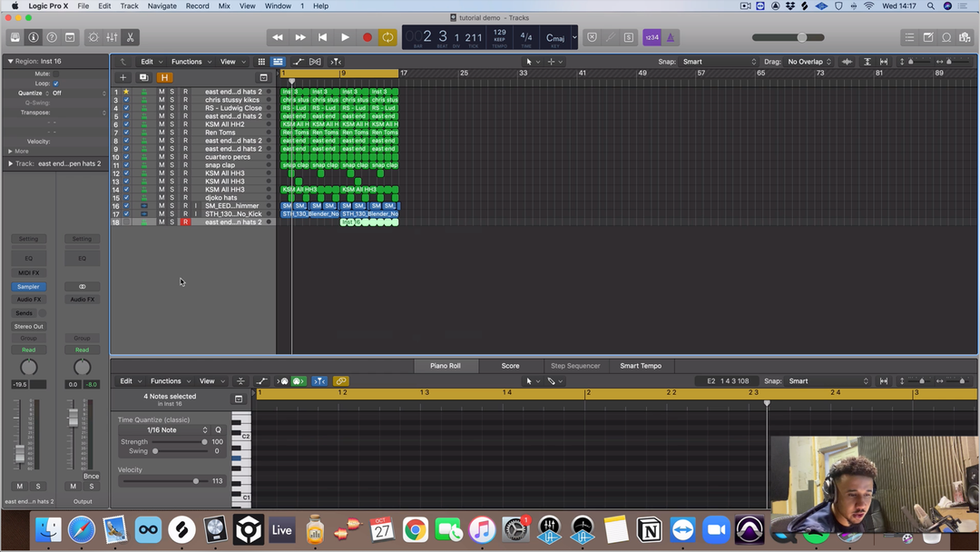Screen dimensions: 980x552
Task: Enable the count-in 1234 button
Action: pyautogui.click(x=652, y=37)
